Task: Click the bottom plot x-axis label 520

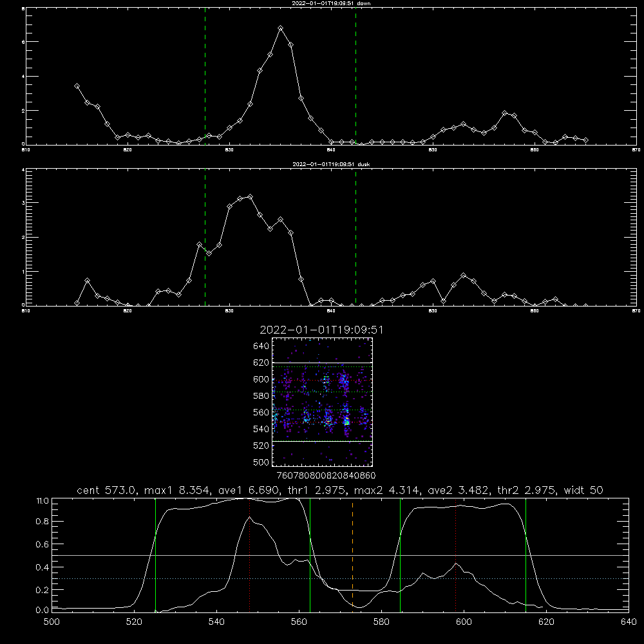Action: tap(134, 622)
